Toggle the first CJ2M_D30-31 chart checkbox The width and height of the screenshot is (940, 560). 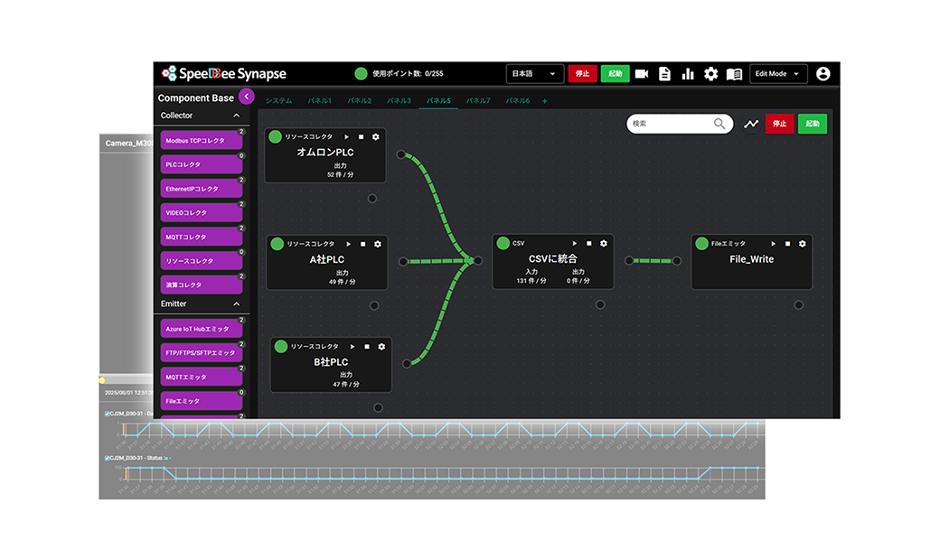108,414
